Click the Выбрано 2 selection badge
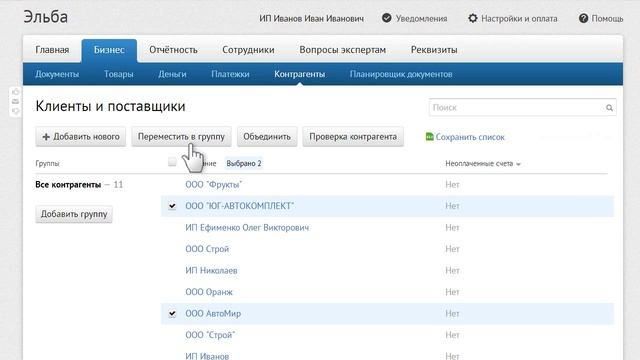640x360 pixels. 244,163
